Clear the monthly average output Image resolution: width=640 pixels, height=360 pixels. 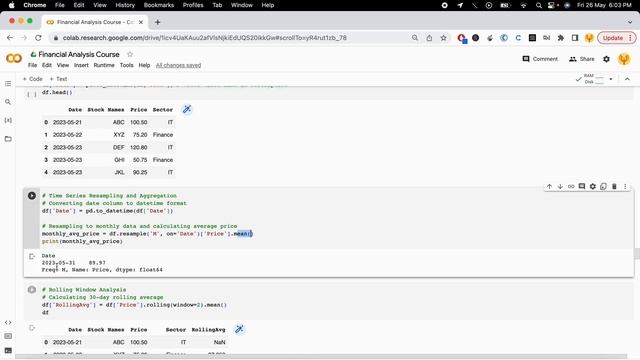pyautogui.click(x=32, y=256)
